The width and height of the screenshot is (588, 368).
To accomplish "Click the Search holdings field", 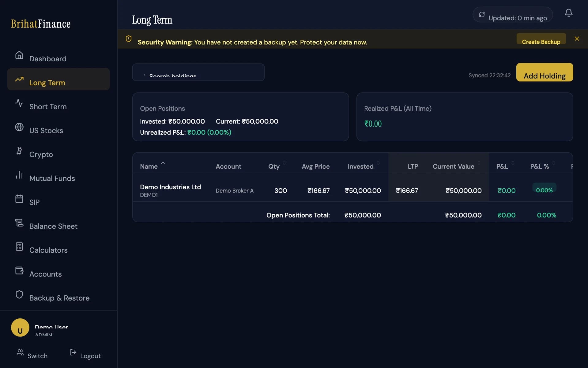I will [x=198, y=72].
